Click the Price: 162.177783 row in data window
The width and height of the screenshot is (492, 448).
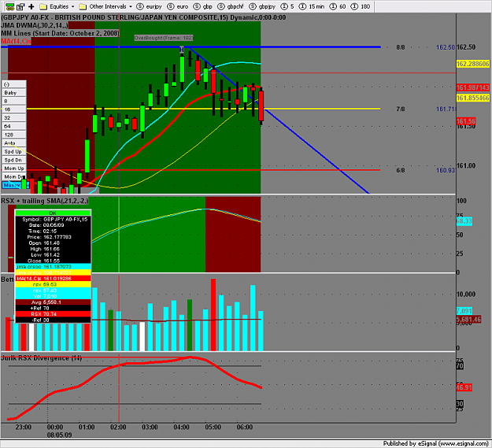[53, 237]
